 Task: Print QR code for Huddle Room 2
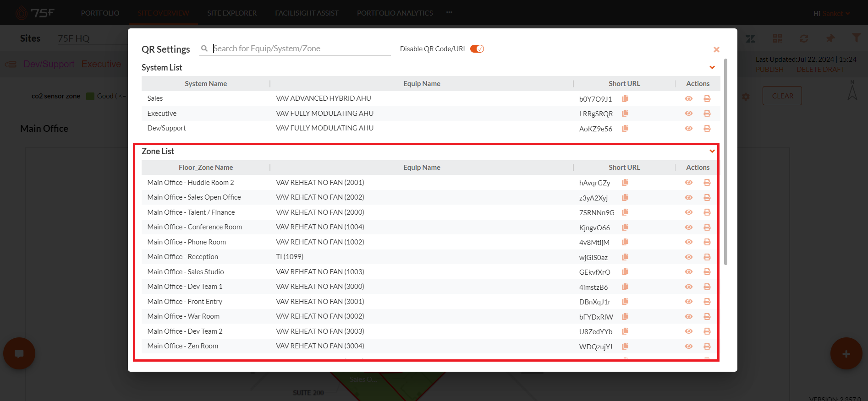(x=707, y=182)
